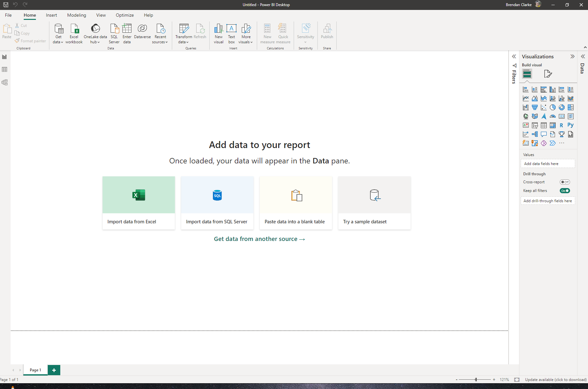Open the Transform data dropdown

tap(184, 34)
